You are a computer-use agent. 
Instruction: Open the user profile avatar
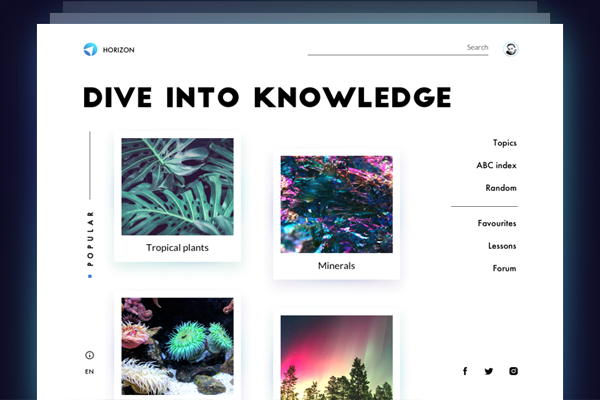point(510,49)
